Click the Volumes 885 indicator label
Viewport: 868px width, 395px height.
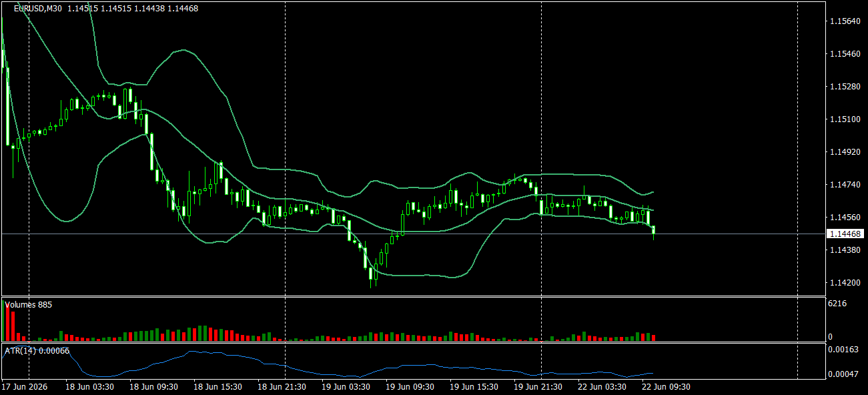tap(29, 304)
